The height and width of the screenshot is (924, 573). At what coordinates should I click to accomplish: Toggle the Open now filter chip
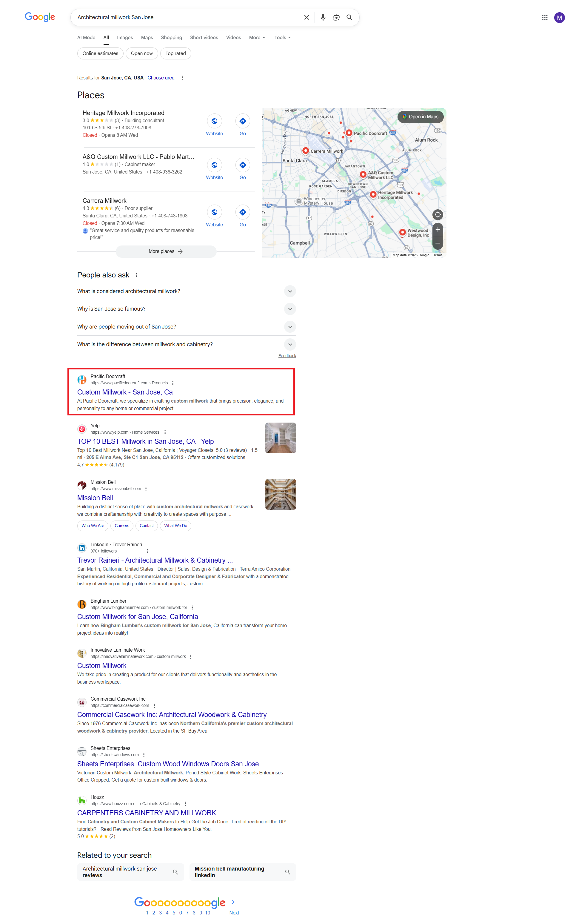tap(142, 53)
